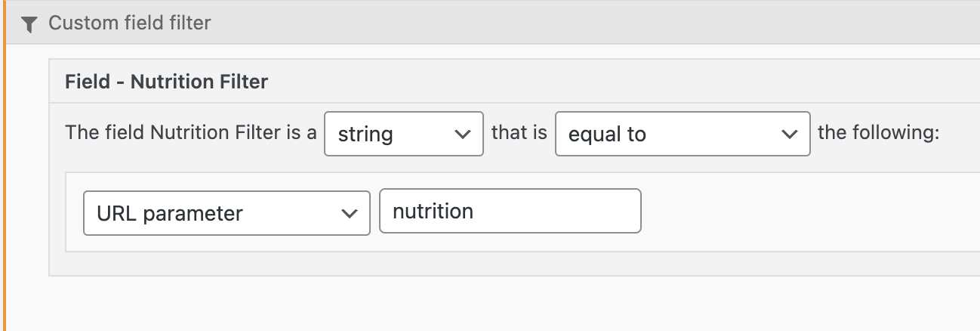
Task: Click the chevron arrow on the "equal to" dropdown
Action: click(790, 135)
